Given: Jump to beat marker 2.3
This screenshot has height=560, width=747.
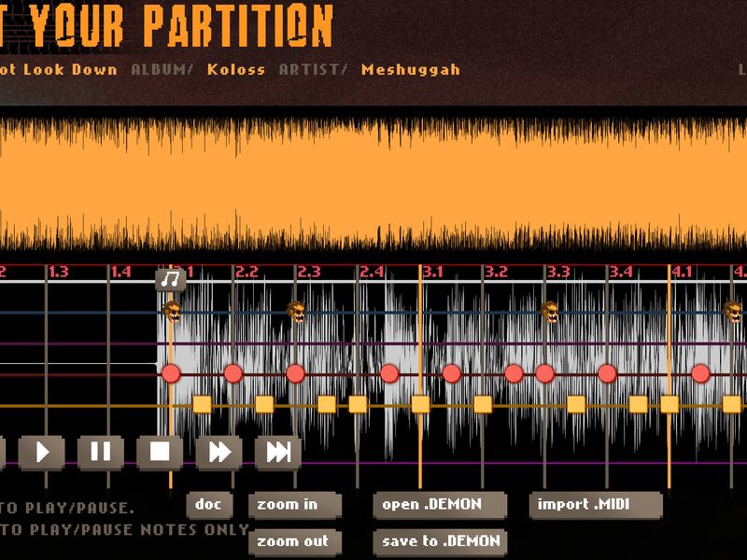Looking at the screenshot, I should [309, 272].
